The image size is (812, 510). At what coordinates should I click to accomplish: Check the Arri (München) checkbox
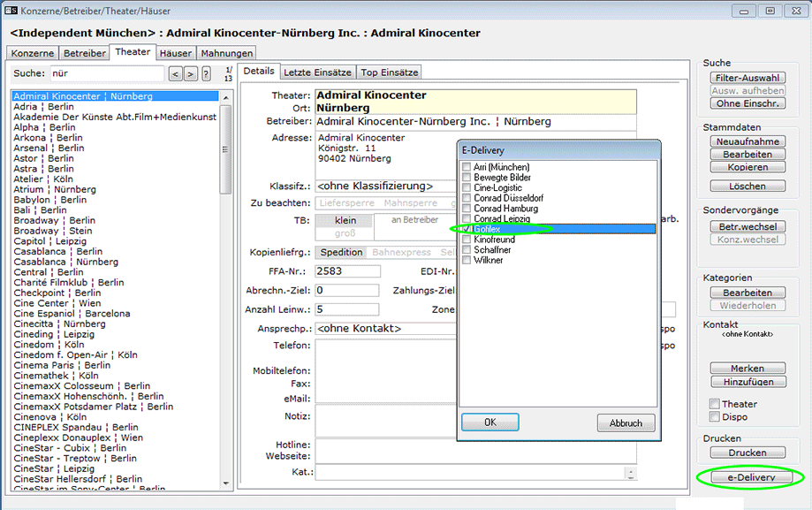pos(467,167)
